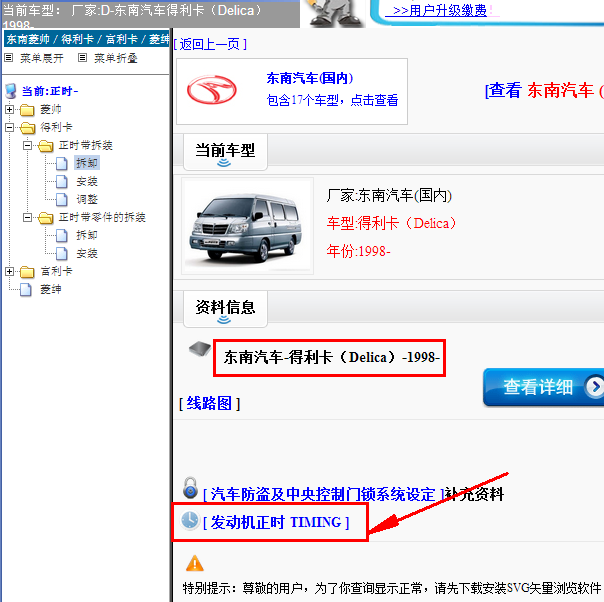
Task: Collapse the 正时带零件的拆装 tree node
Action: [27, 217]
